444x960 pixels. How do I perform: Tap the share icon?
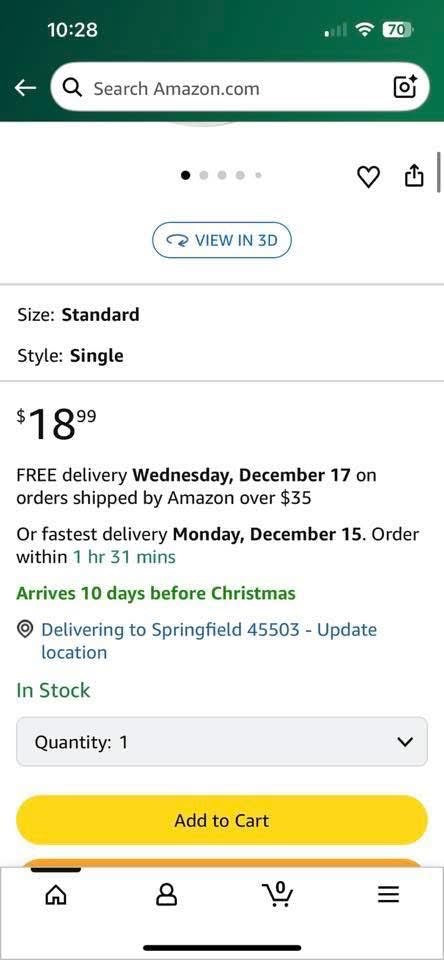pyautogui.click(x=414, y=175)
